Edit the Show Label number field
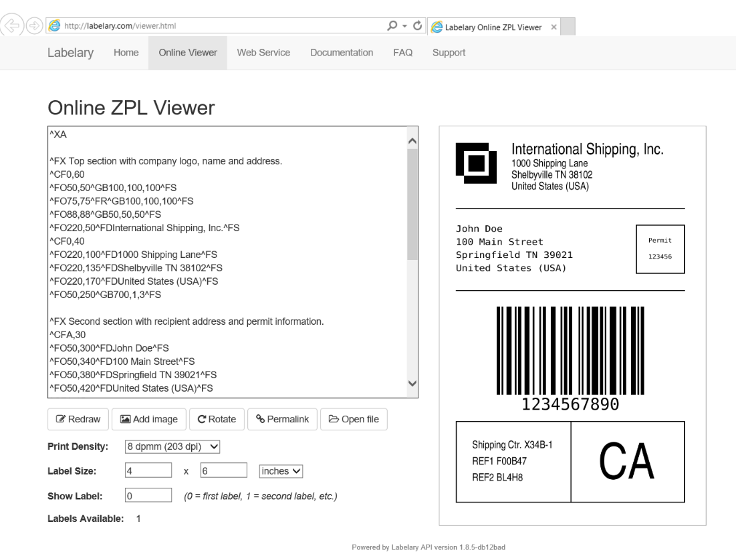Viewport: 736px width, 560px height. 148,495
